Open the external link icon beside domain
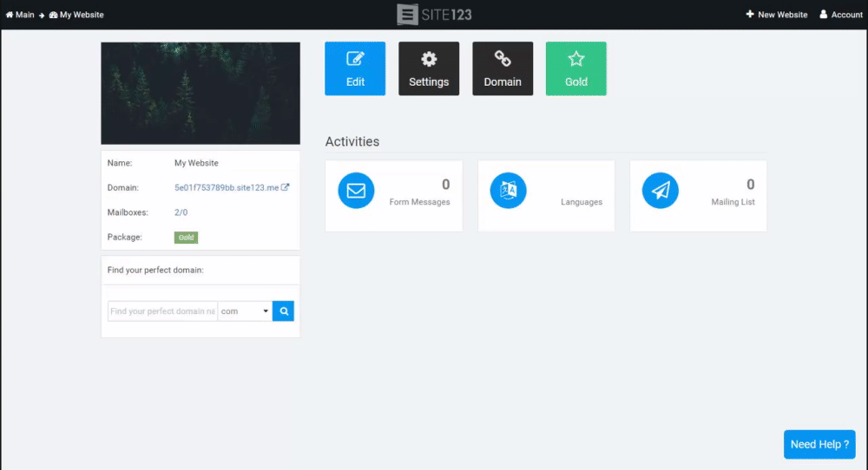This screenshot has height=470, width=868. pos(285,187)
